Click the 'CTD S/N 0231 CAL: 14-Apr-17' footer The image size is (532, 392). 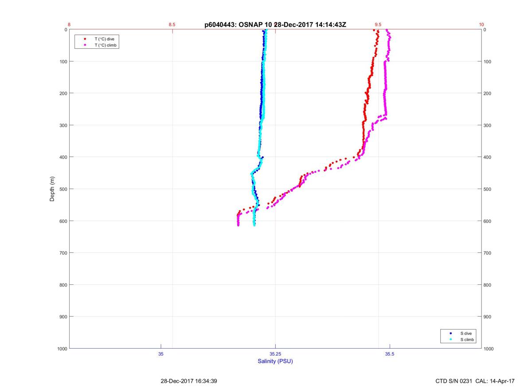click(x=475, y=381)
